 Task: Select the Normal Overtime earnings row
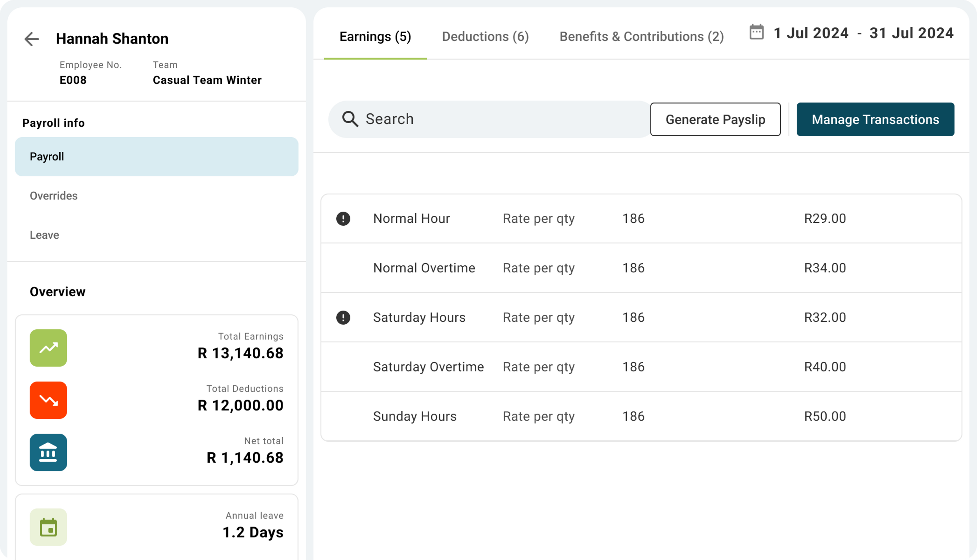click(641, 268)
